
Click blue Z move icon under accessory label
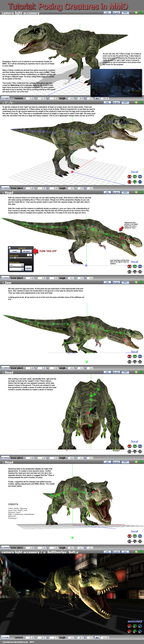pyautogui.click(x=140, y=631)
